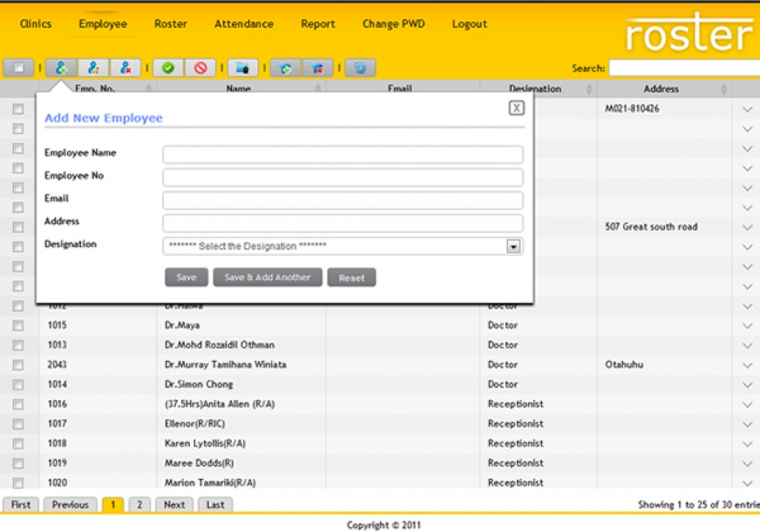Go to the First page
This screenshot has height=532, width=760.
tap(20, 504)
